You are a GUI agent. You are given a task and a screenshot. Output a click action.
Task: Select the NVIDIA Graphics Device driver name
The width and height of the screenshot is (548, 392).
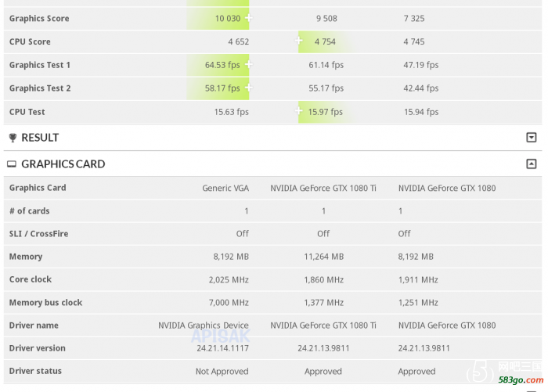pos(204,325)
